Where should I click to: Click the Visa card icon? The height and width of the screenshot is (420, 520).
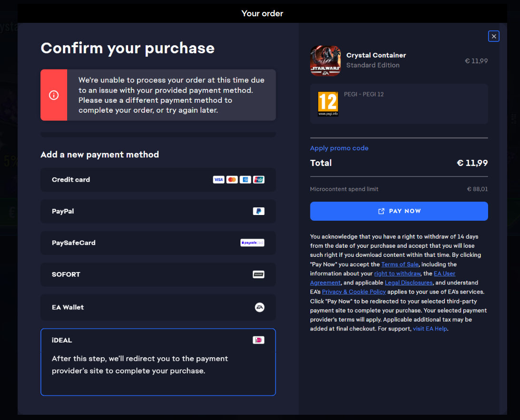219,180
